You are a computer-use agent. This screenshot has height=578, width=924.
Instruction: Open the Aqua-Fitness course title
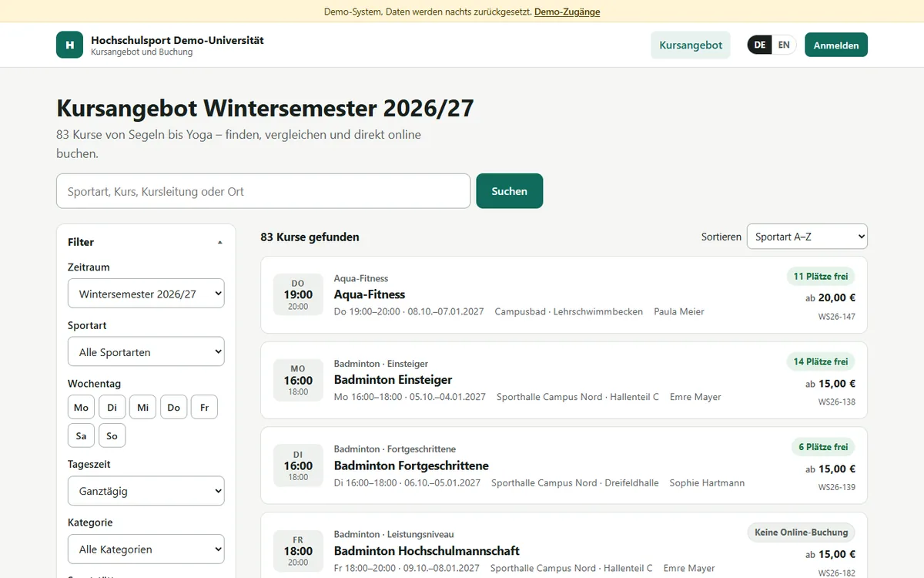tap(370, 294)
